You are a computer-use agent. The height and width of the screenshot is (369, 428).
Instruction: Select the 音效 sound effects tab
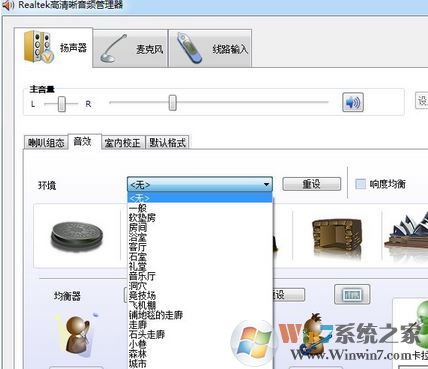click(x=84, y=142)
